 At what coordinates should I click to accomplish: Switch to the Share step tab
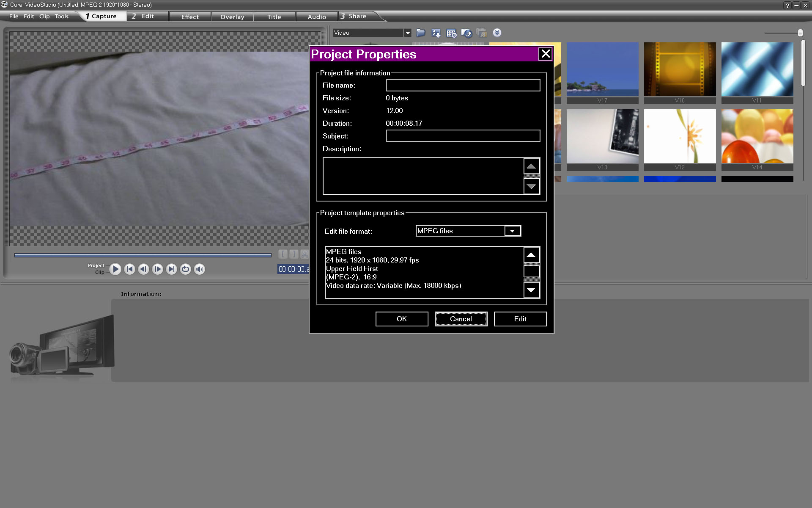(357, 17)
